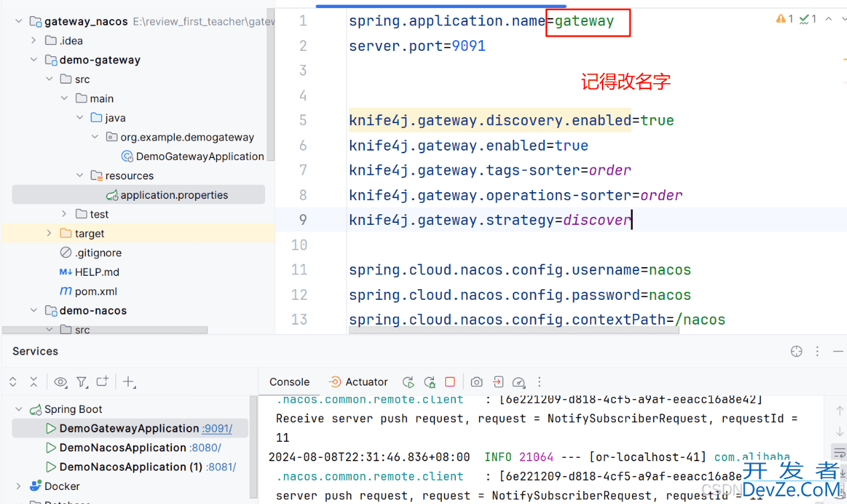Go to next highlighted problem arrow

844,19
